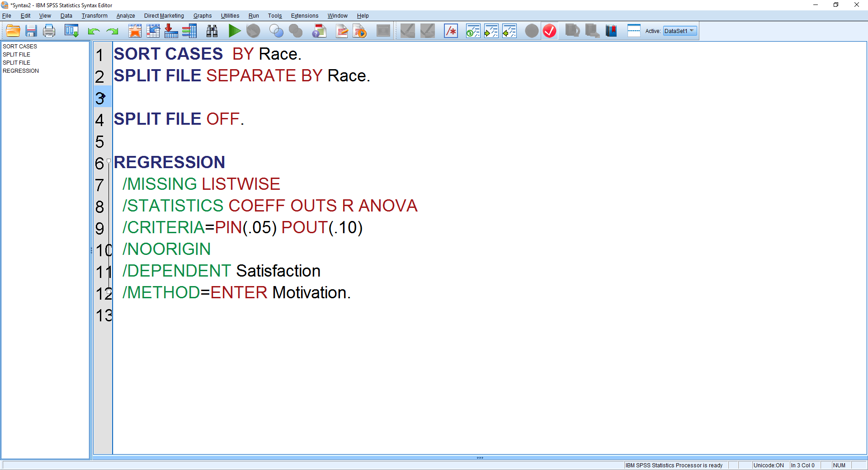Image resolution: width=868 pixels, height=470 pixels.
Task: Open the Variables dialog toolbar icon
Action: pos(189,31)
